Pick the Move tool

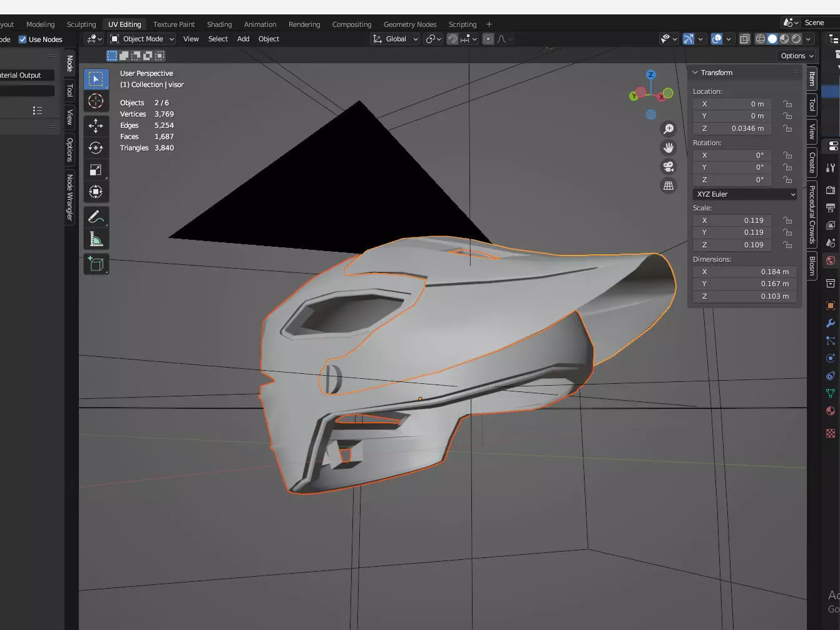point(96,126)
